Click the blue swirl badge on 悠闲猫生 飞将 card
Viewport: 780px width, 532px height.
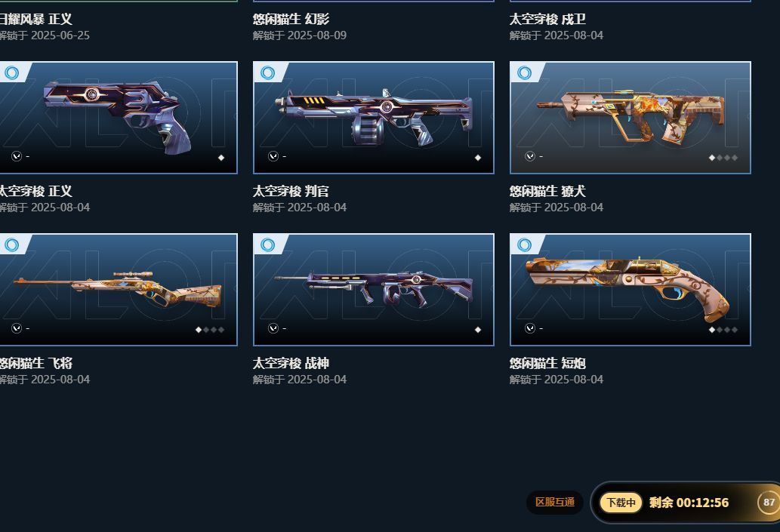(x=12, y=245)
